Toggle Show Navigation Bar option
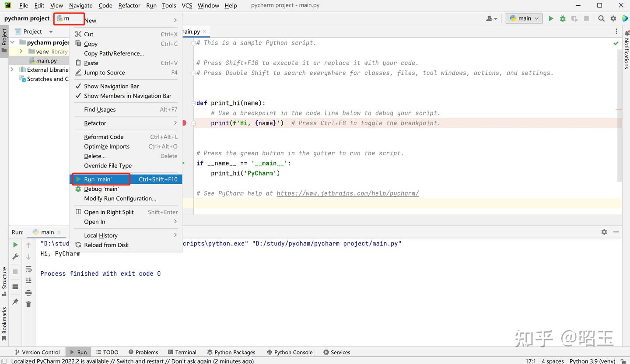Screen dimensions: 630x364 111,86
